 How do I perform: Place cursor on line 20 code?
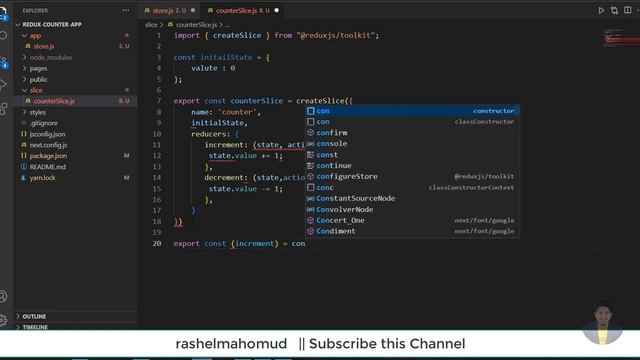(x=239, y=244)
